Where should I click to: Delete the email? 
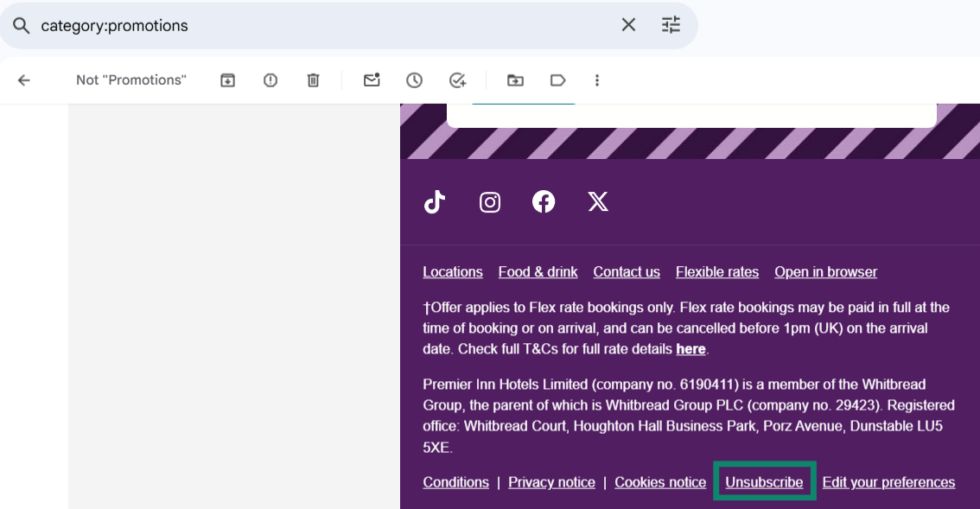(x=313, y=80)
